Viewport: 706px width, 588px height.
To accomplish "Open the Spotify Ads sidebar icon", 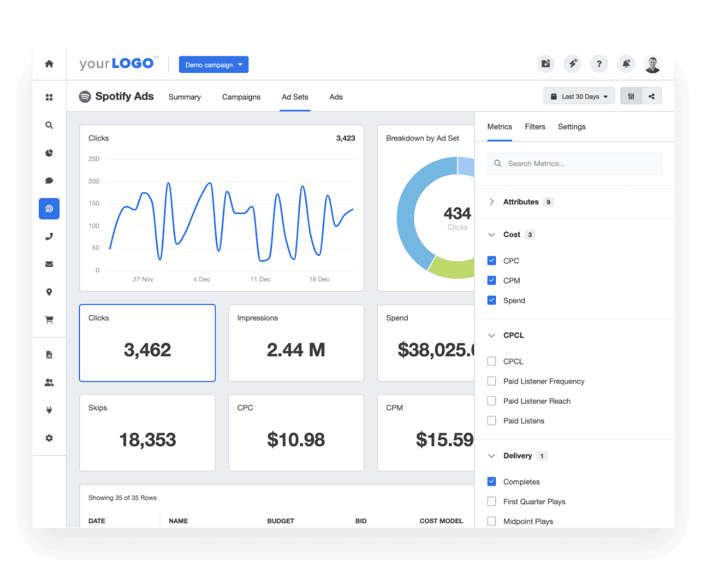I will click(49, 208).
